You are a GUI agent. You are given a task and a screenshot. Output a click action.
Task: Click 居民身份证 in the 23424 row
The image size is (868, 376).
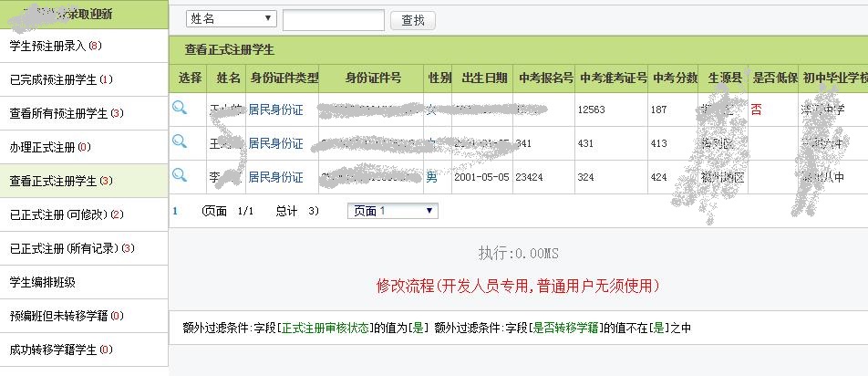pos(275,177)
